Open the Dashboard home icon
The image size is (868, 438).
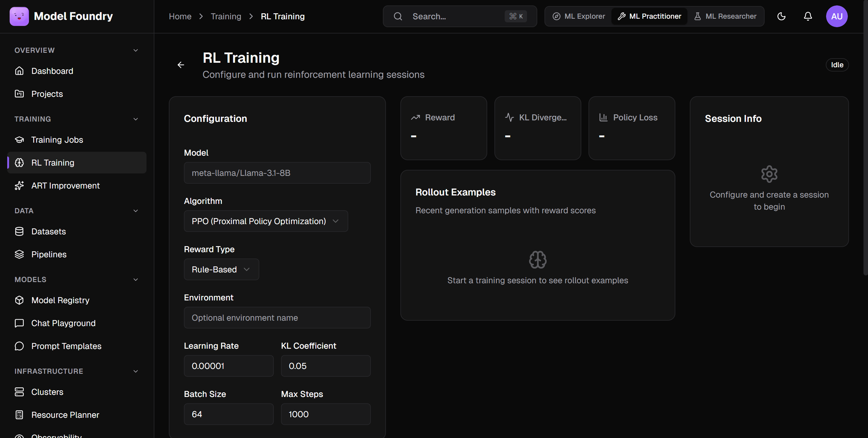pyautogui.click(x=19, y=71)
